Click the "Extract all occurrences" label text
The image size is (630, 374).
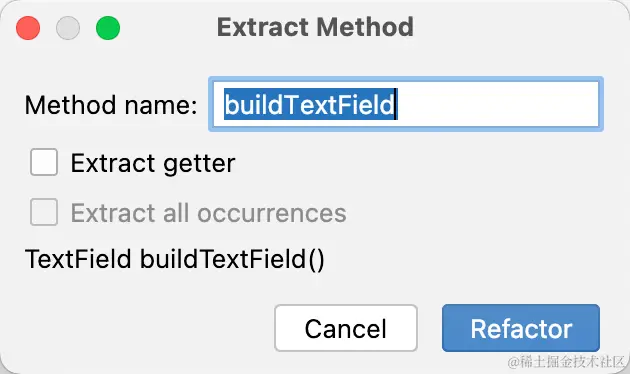209,213
